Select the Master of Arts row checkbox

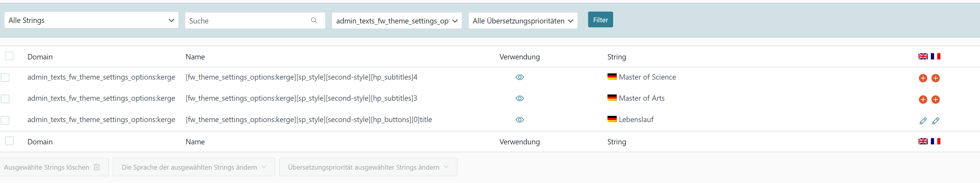tap(5, 99)
